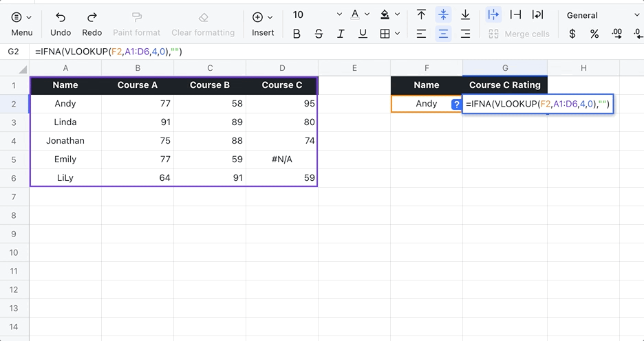The width and height of the screenshot is (644, 341).
Task: Click the formula help question mark icon
Action: click(455, 104)
